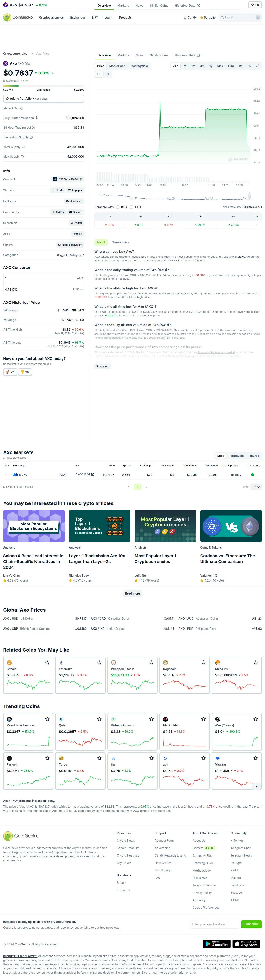This screenshot has width=265, height=980.
Task: Toggle LOG scale on chart
Action: [x=231, y=66]
